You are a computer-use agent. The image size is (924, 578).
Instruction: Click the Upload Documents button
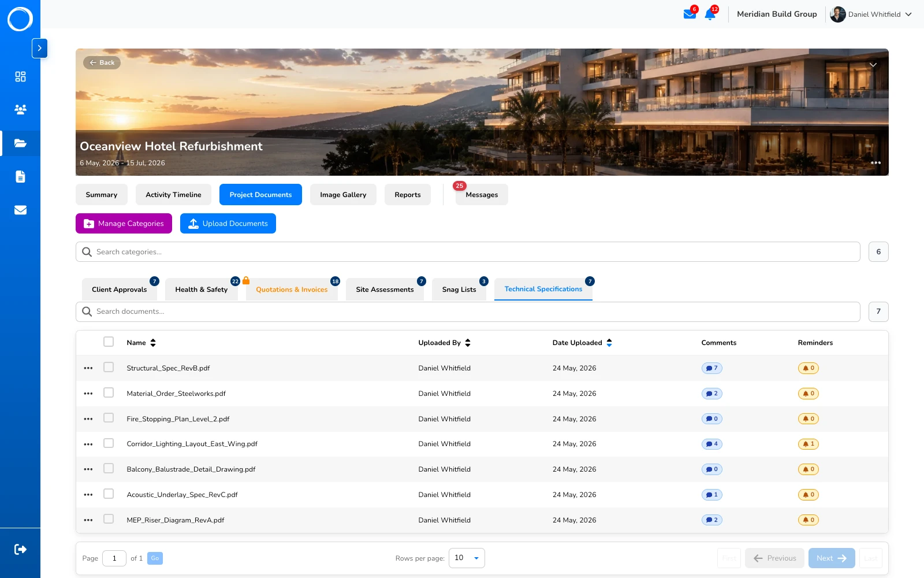click(228, 224)
